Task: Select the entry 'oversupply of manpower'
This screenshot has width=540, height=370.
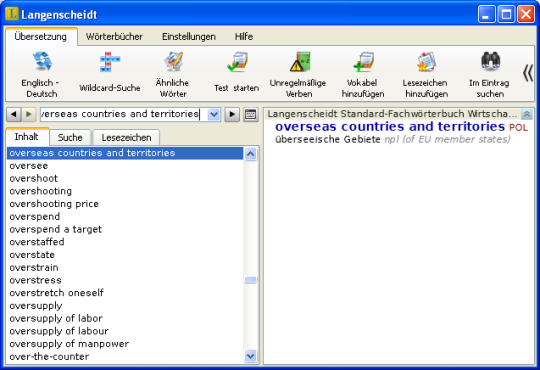Action: point(125,344)
